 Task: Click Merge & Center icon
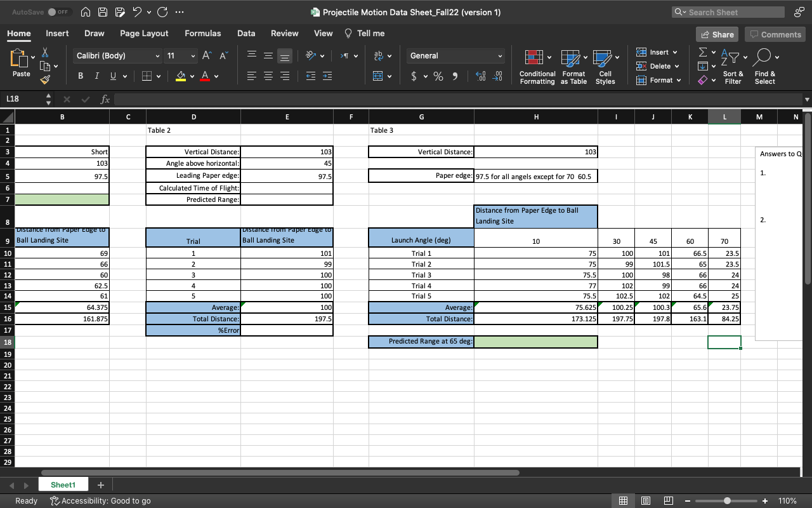379,76
